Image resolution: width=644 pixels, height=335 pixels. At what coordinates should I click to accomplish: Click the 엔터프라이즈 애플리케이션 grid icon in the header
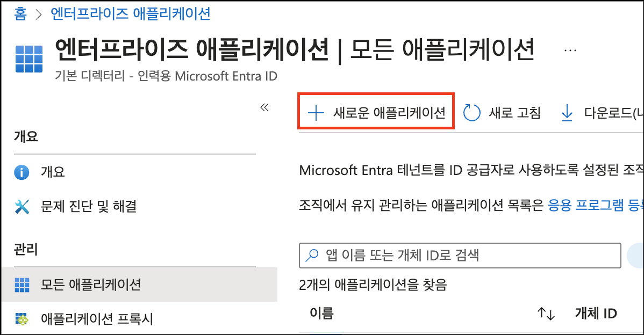[28, 58]
